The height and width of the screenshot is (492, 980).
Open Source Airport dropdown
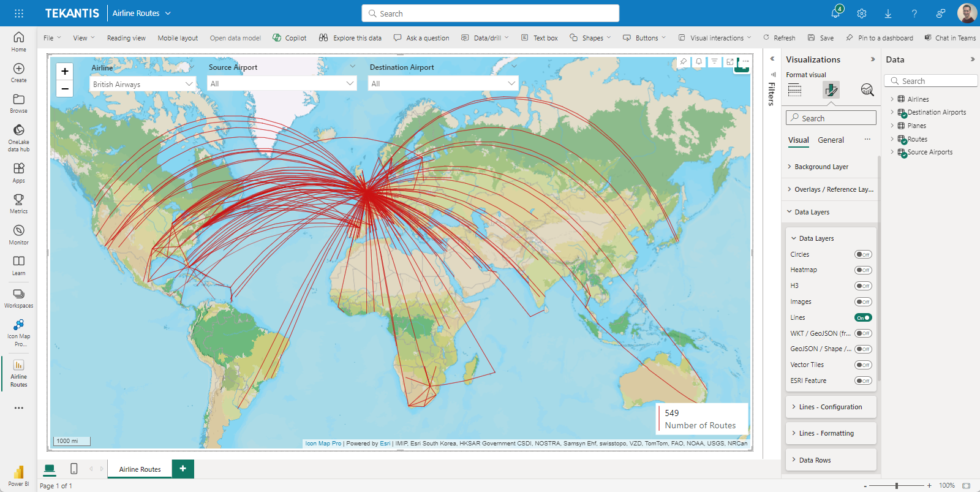[282, 83]
